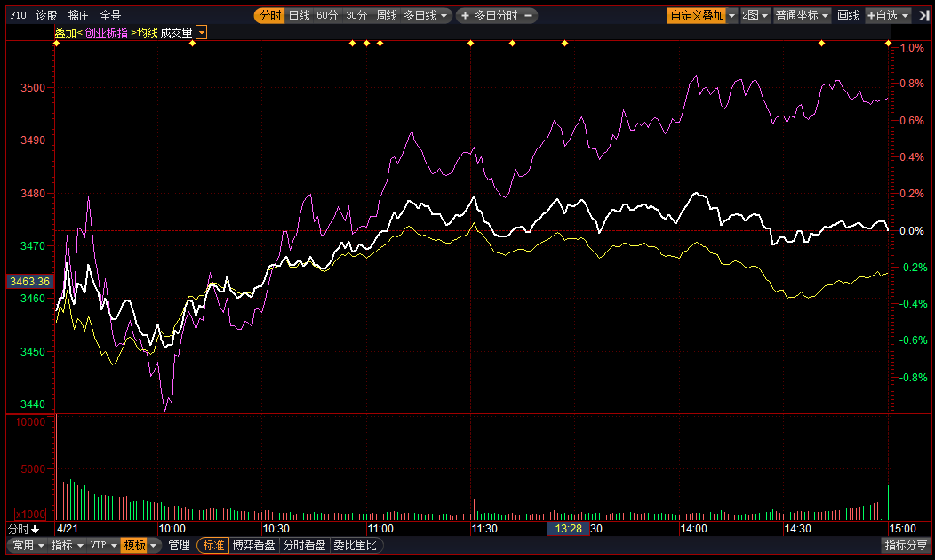Click the 13:28 time marker on the axis

point(568,529)
